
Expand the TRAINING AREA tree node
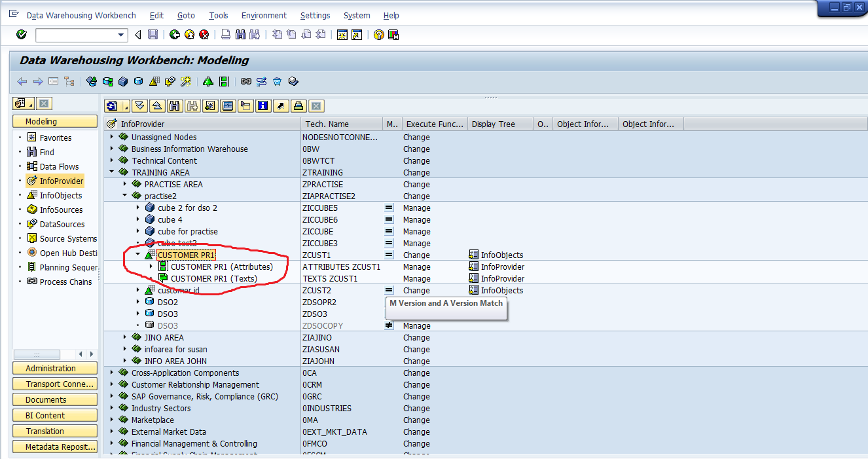[x=112, y=172]
